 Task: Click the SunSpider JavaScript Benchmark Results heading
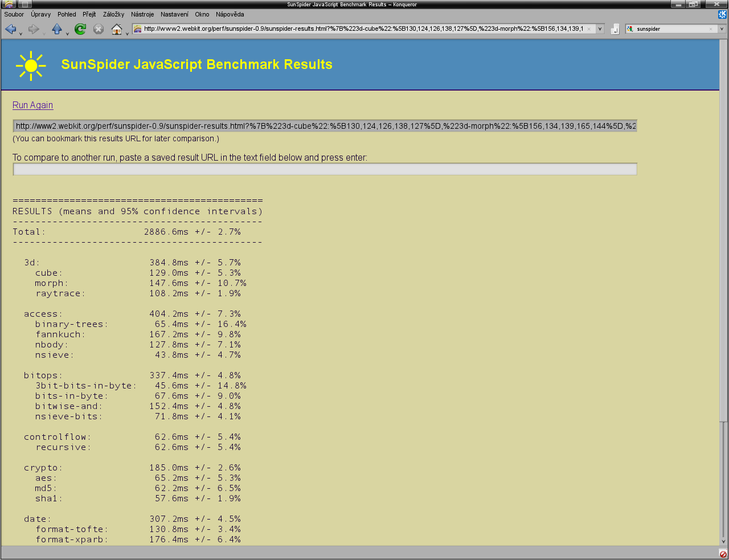pos(196,64)
